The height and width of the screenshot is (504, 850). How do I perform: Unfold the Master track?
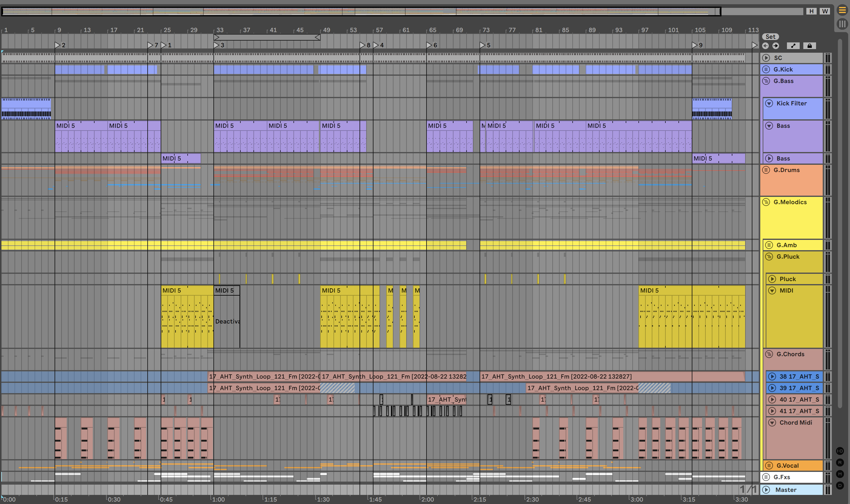pos(766,490)
